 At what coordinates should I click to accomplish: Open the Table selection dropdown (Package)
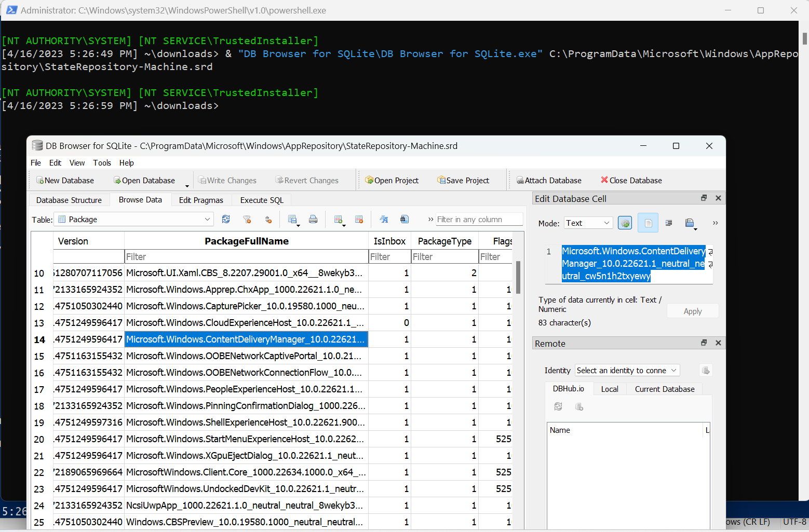[x=134, y=220]
